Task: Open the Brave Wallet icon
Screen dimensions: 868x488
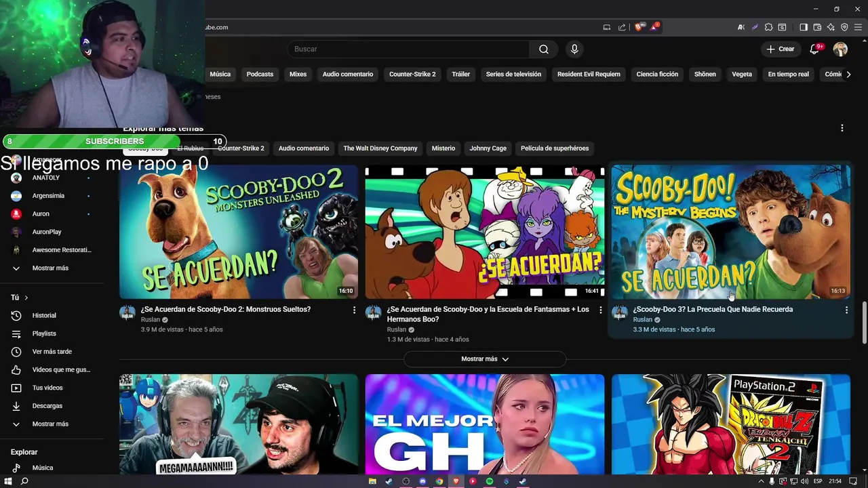Action: [817, 27]
